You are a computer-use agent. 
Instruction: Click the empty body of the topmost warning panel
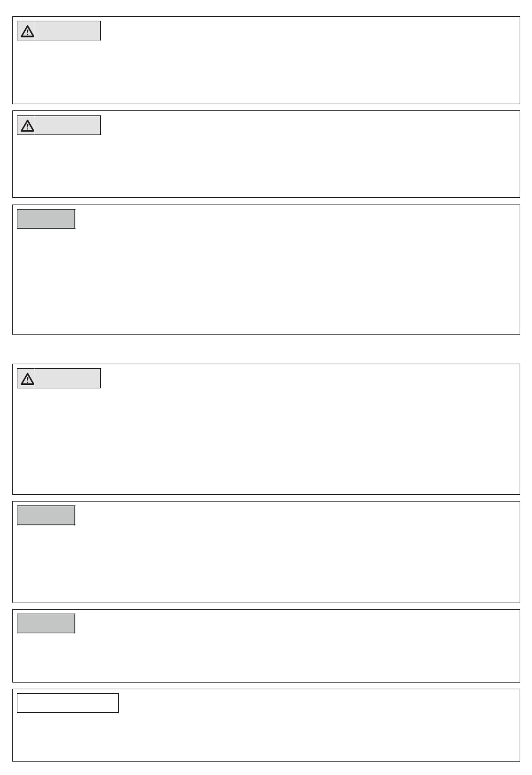click(x=266, y=70)
